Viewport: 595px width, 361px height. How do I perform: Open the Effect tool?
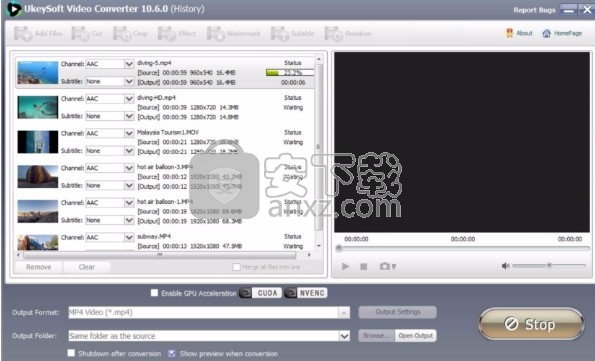(x=176, y=33)
